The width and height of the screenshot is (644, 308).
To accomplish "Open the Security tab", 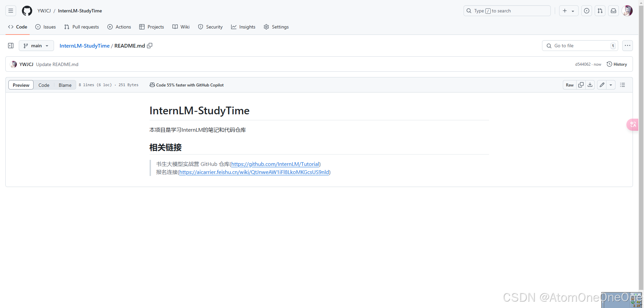I will point(210,27).
